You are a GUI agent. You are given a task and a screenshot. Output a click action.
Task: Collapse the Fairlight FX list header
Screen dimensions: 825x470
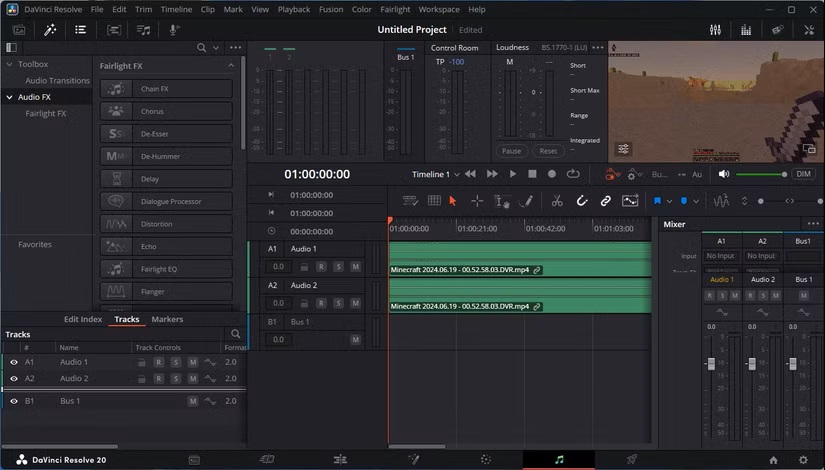click(x=231, y=66)
